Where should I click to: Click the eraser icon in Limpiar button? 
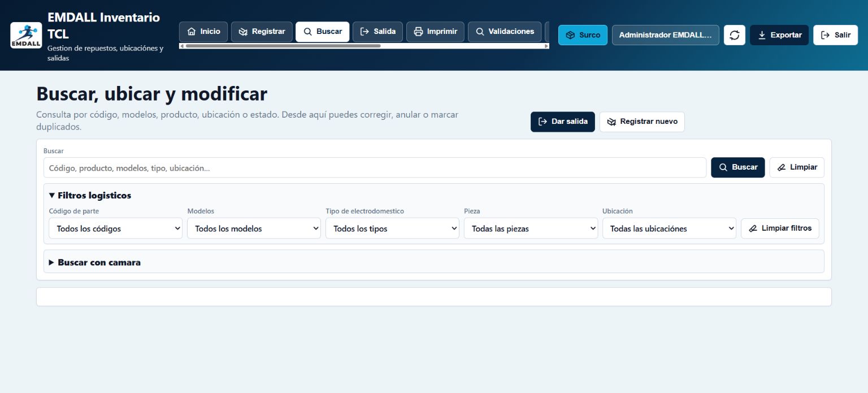[x=782, y=167]
